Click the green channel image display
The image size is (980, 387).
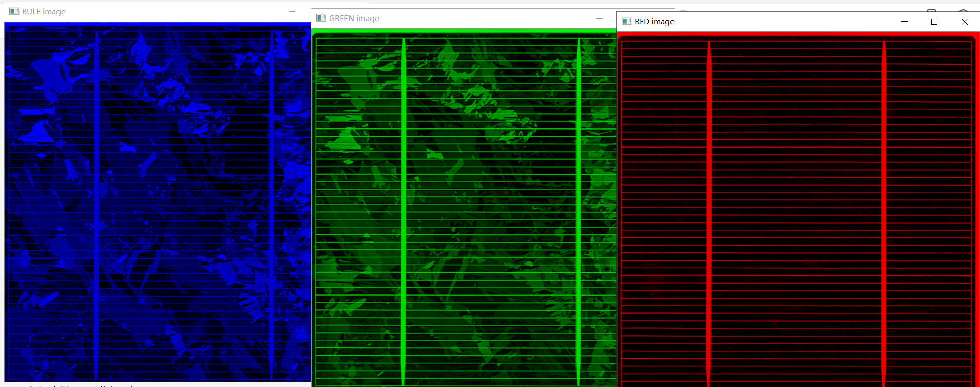click(x=464, y=208)
